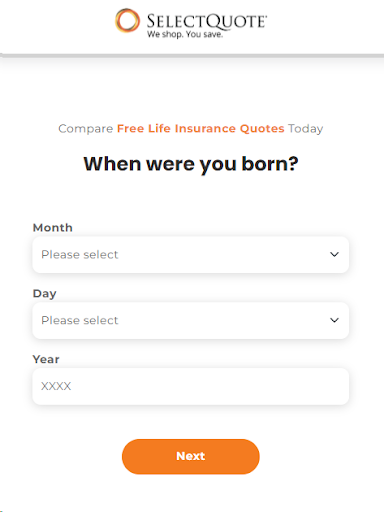Click the word 'Compare' in subtitle
Viewport: 384px width, 512px height.
point(86,129)
